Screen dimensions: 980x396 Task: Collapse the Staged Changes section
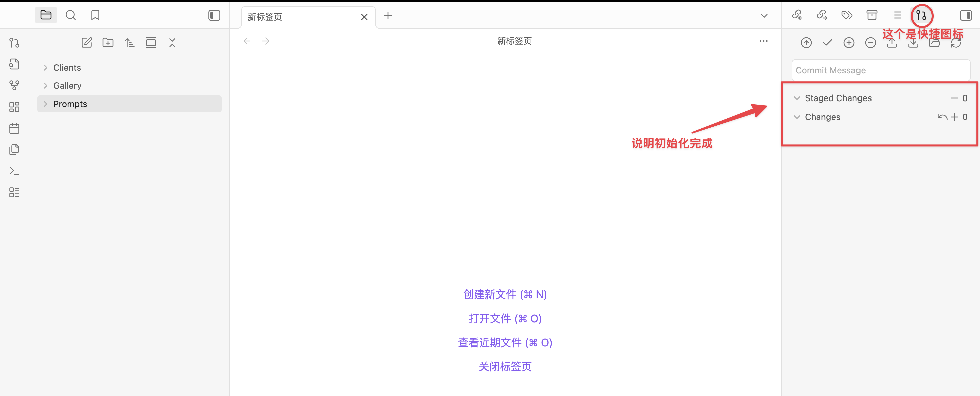point(797,98)
